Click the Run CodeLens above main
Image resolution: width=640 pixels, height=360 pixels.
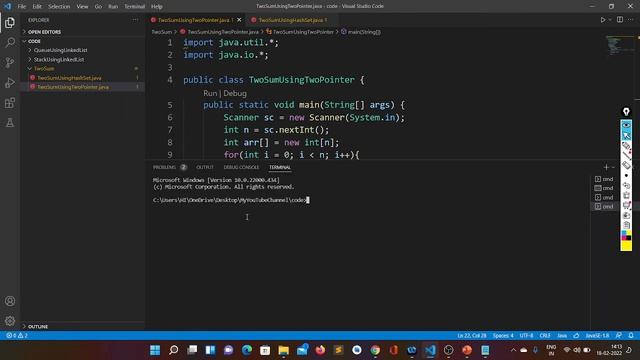pyautogui.click(x=210, y=93)
